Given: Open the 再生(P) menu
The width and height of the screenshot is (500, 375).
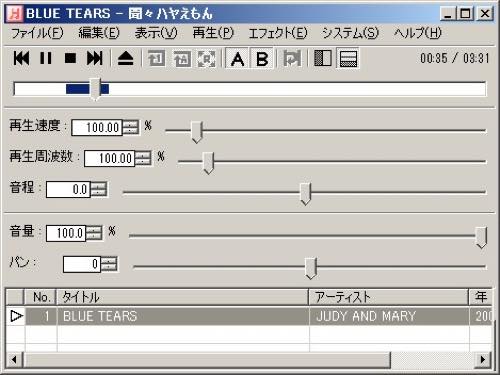Looking at the screenshot, I should click(x=213, y=33).
